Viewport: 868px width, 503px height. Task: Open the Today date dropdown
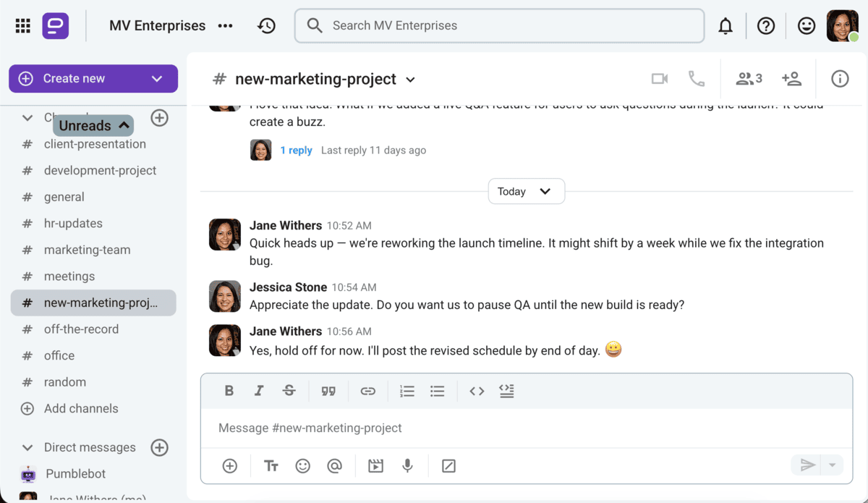(526, 191)
